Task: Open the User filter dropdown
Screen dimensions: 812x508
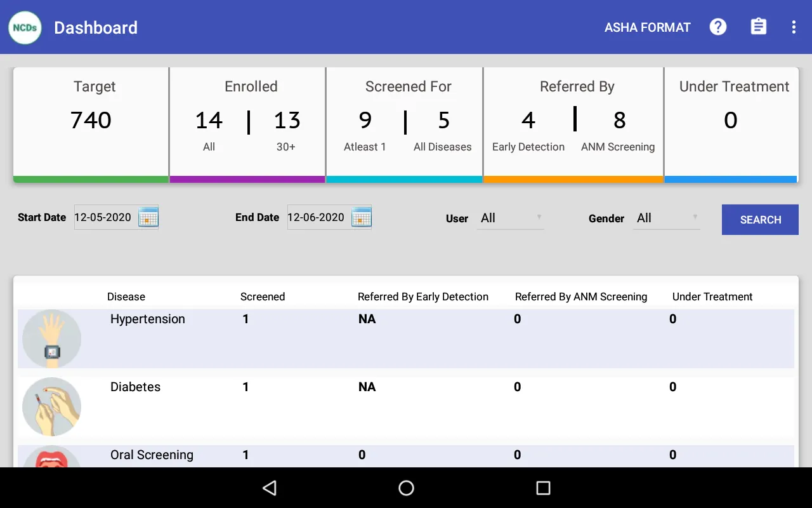Action: point(510,218)
